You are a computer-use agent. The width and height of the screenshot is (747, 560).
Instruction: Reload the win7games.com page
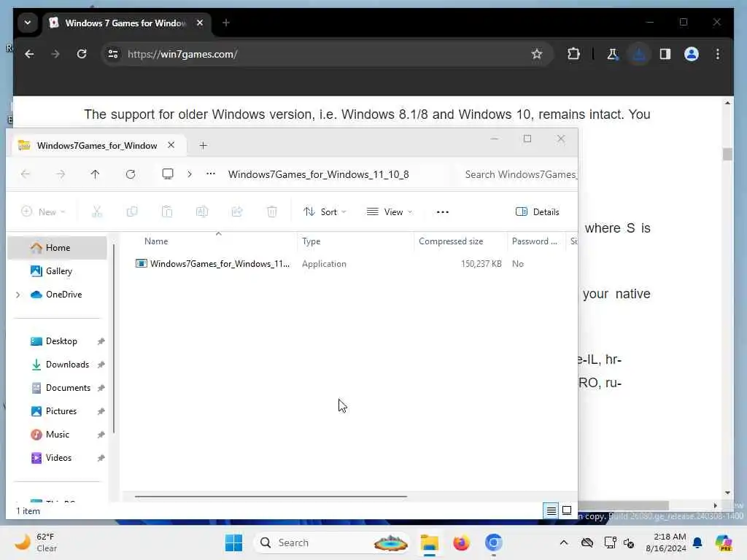[x=82, y=54]
